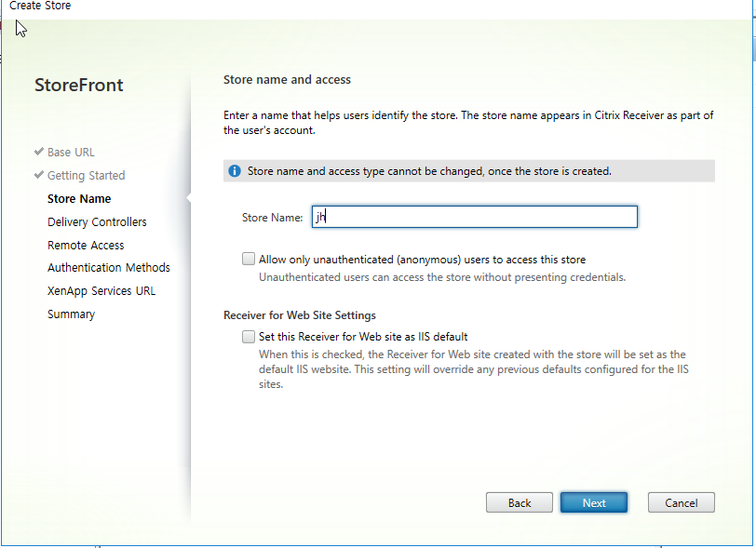756x548 pixels.
Task: Open Delivery Controllers wizard step
Action: pos(97,221)
